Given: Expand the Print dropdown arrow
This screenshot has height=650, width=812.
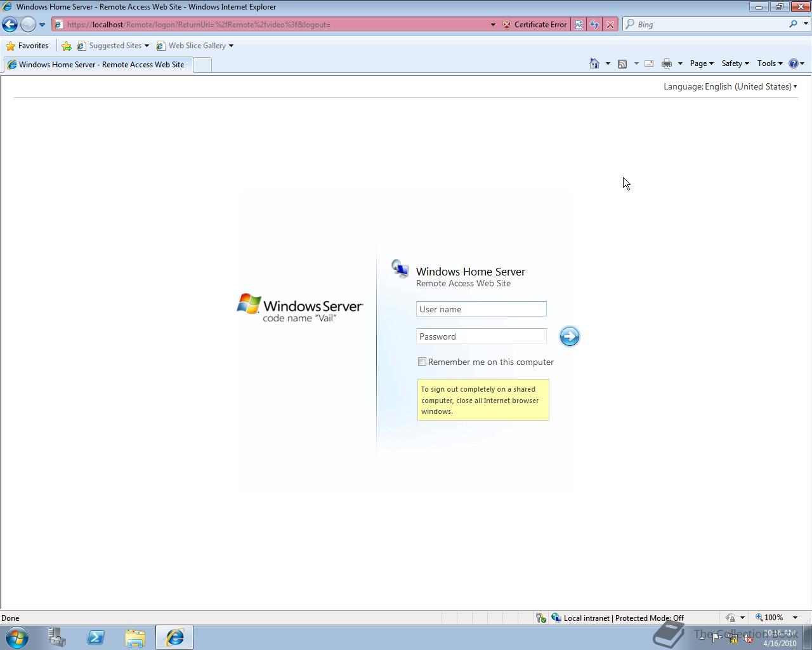Looking at the screenshot, I should tap(680, 63).
